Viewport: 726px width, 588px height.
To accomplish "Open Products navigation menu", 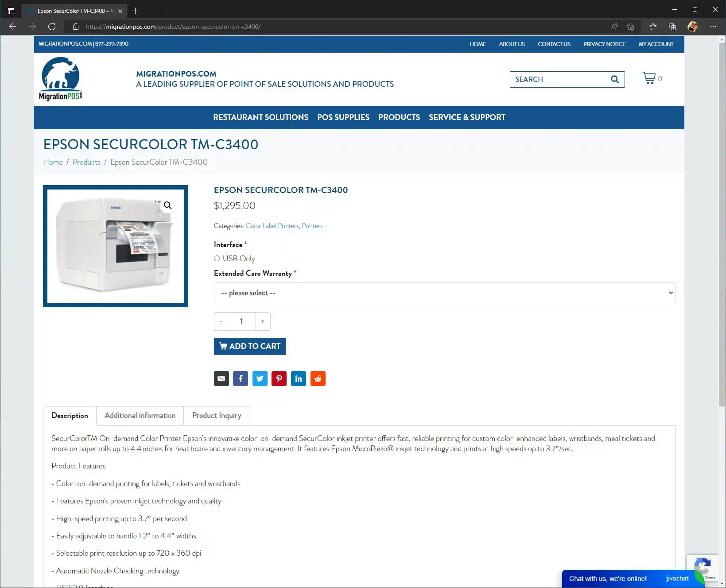I will click(x=399, y=117).
